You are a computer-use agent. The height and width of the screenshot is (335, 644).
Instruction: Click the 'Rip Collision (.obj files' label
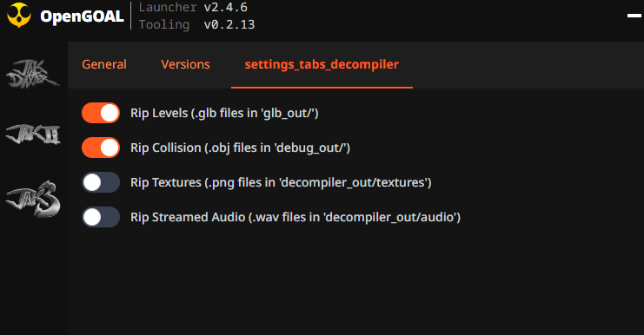click(240, 148)
